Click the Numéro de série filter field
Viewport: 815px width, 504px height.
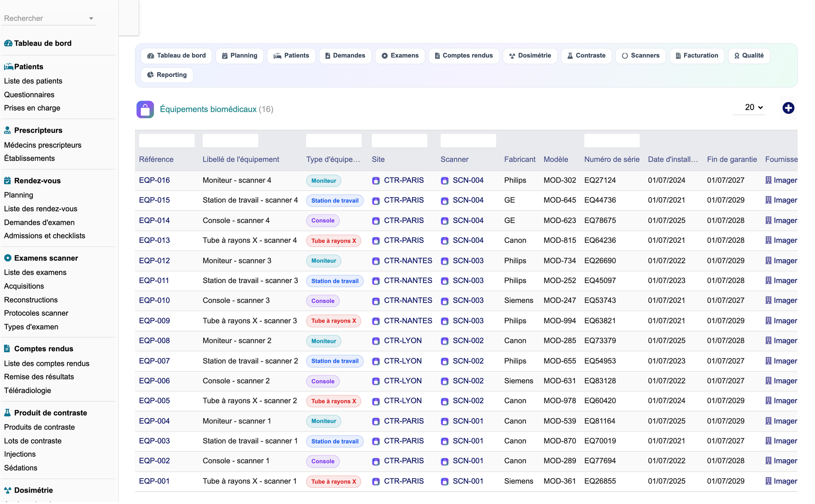click(x=612, y=141)
